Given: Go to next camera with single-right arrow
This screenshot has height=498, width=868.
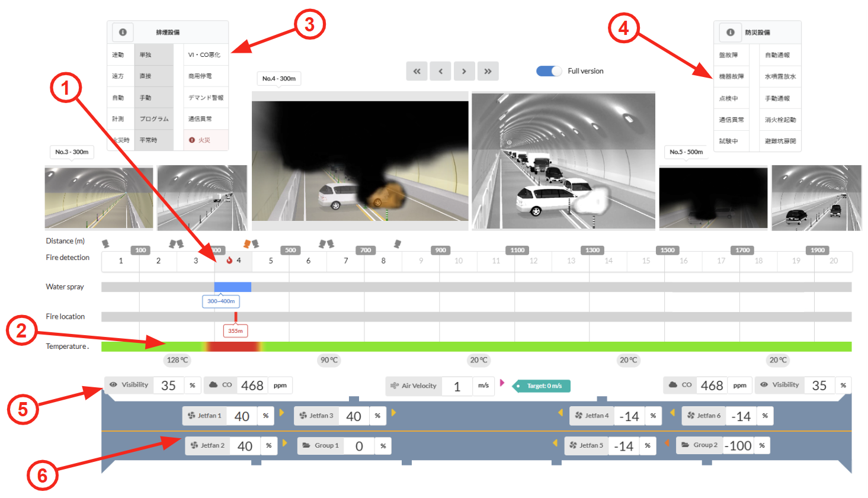Looking at the screenshot, I should (464, 71).
